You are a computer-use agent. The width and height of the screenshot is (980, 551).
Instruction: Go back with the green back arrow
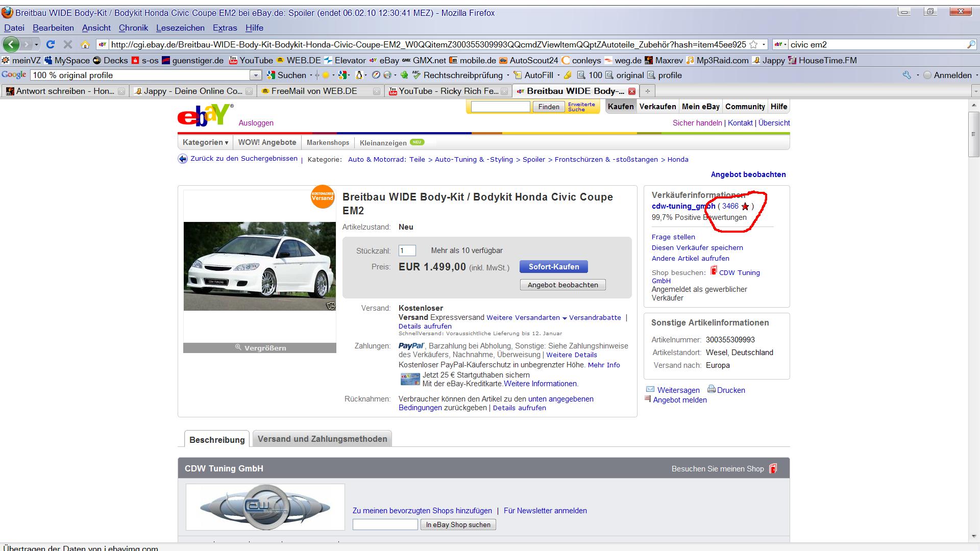[11, 44]
